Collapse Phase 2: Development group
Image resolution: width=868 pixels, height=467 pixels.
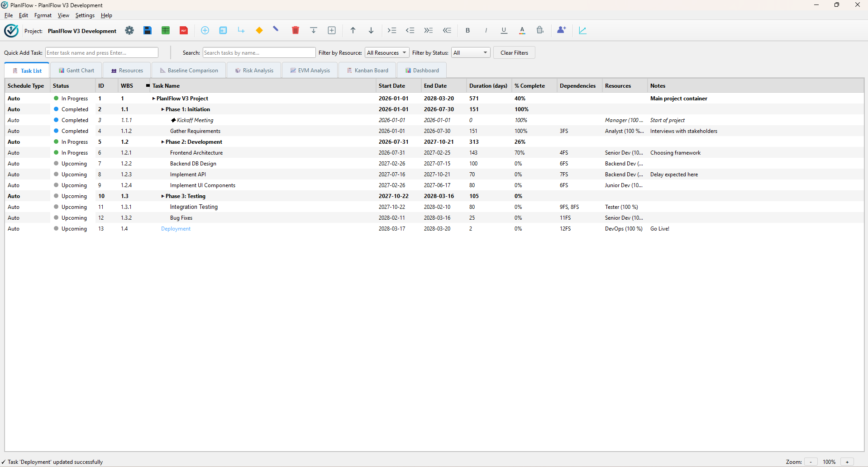pyautogui.click(x=163, y=142)
